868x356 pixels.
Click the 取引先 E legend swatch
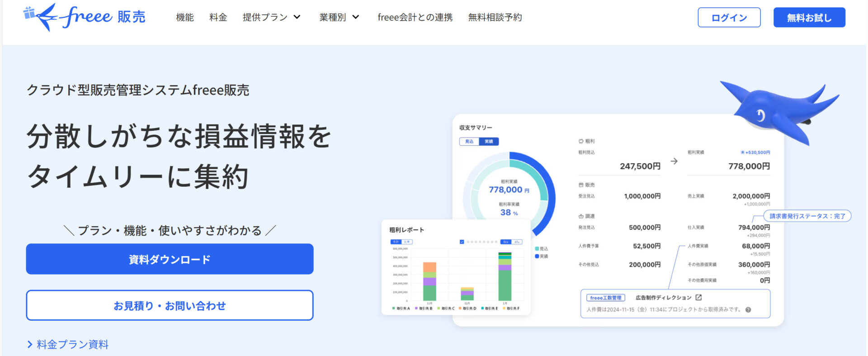pos(482,308)
